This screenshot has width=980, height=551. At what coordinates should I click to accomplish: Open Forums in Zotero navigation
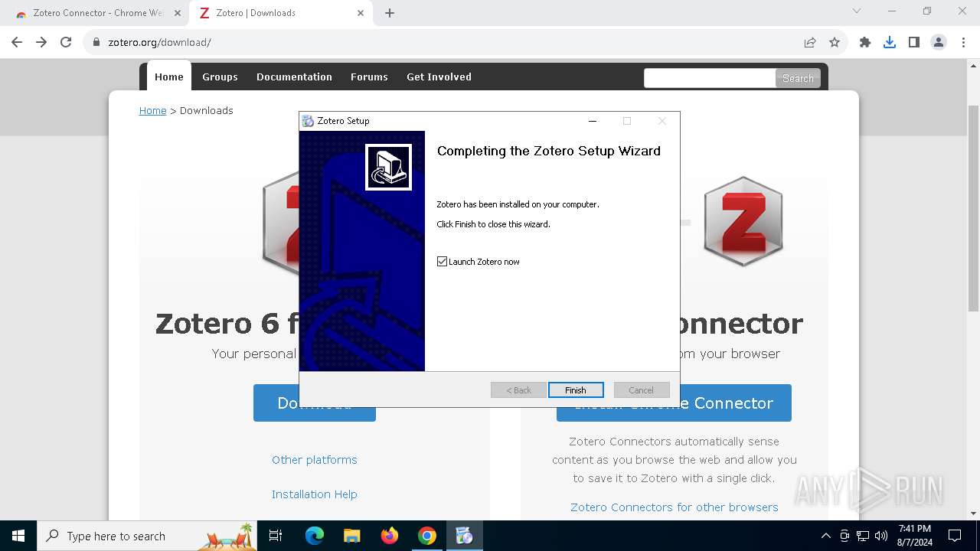369,77
